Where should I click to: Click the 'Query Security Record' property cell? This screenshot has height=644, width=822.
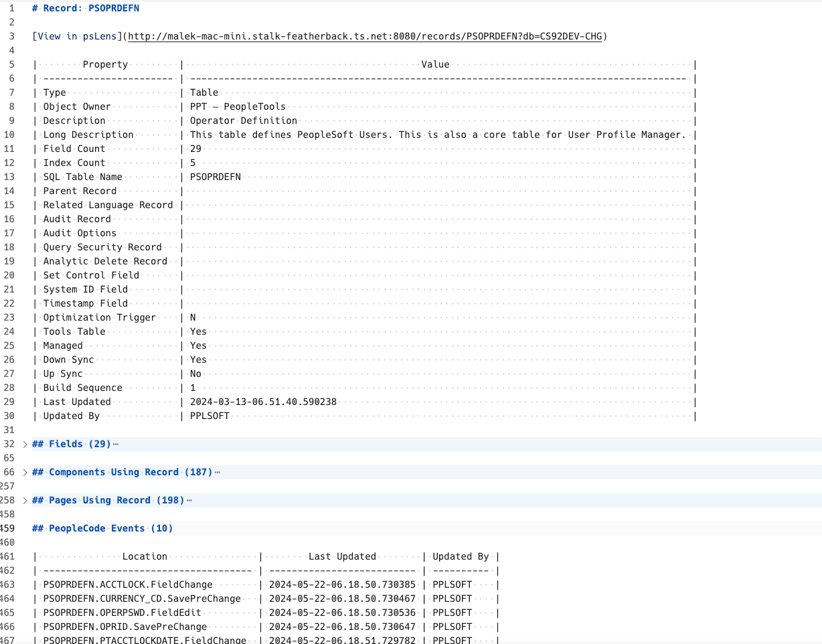(102, 247)
